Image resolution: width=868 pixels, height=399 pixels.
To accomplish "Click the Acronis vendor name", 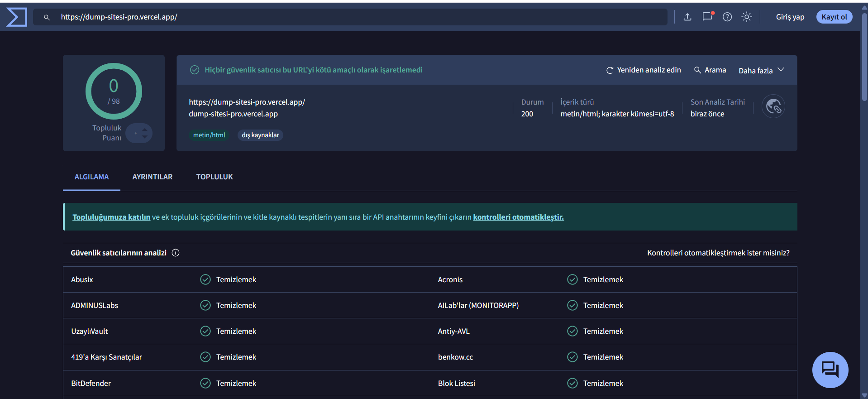I will click(x=450, y=279).
